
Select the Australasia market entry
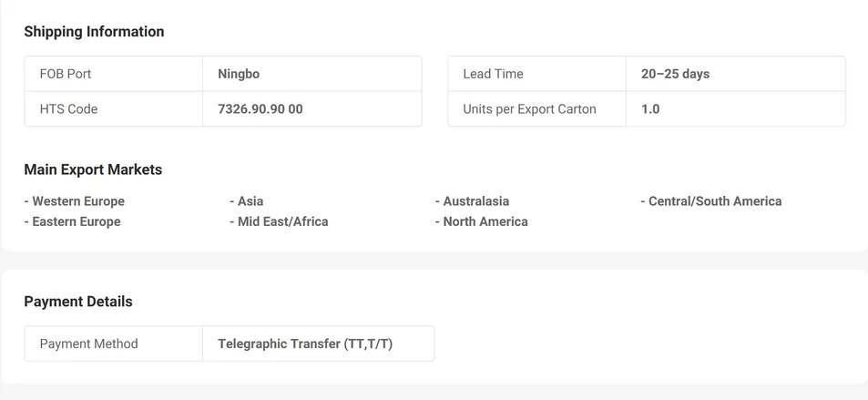point(473,201)
